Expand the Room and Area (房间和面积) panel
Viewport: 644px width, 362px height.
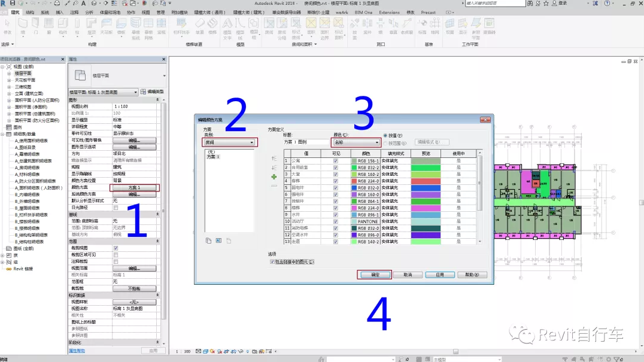304,44
